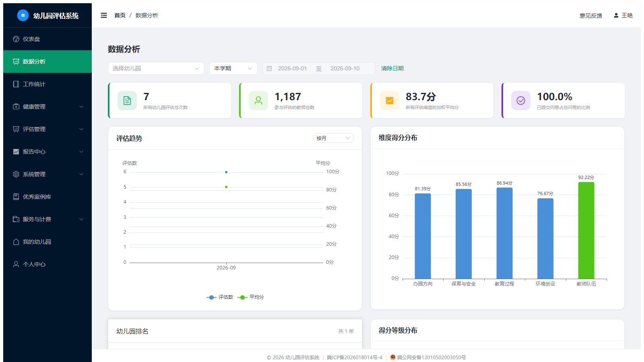
Task: Click the 工作统计 sidebar icon
Action: [16, 84]
